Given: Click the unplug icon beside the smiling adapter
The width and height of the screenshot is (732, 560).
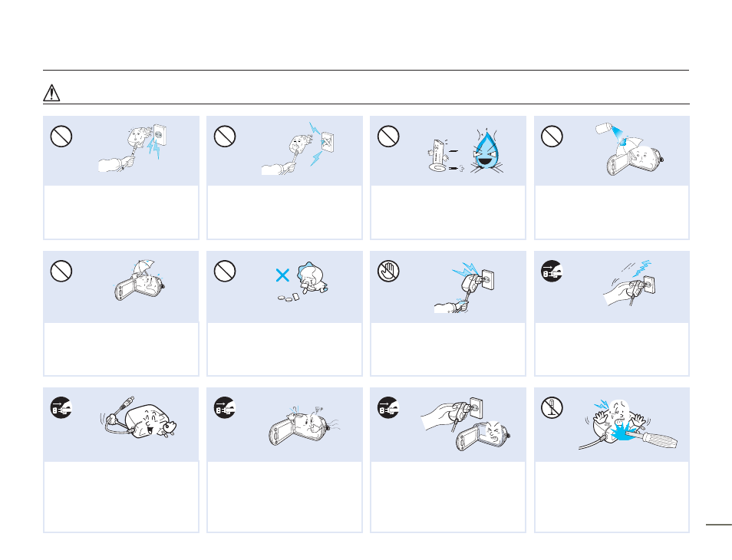Looking at the screenshot, I should click(61, 407).
